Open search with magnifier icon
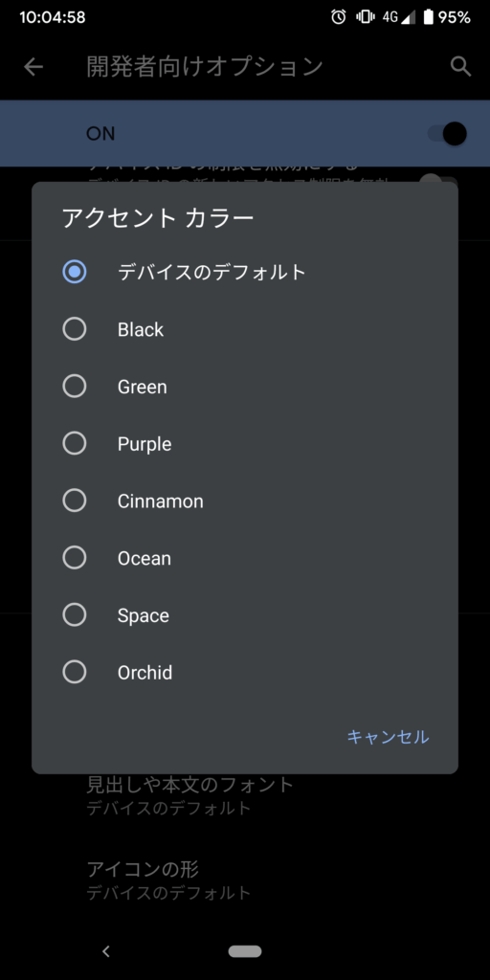This screenshot has width=490, height=980. coord(460,66)
